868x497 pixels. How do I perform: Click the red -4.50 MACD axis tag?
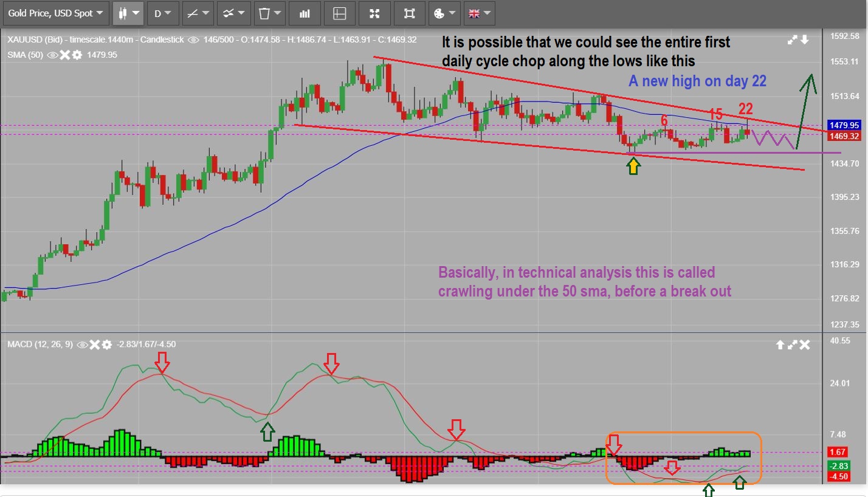click(x=838, y=476)
